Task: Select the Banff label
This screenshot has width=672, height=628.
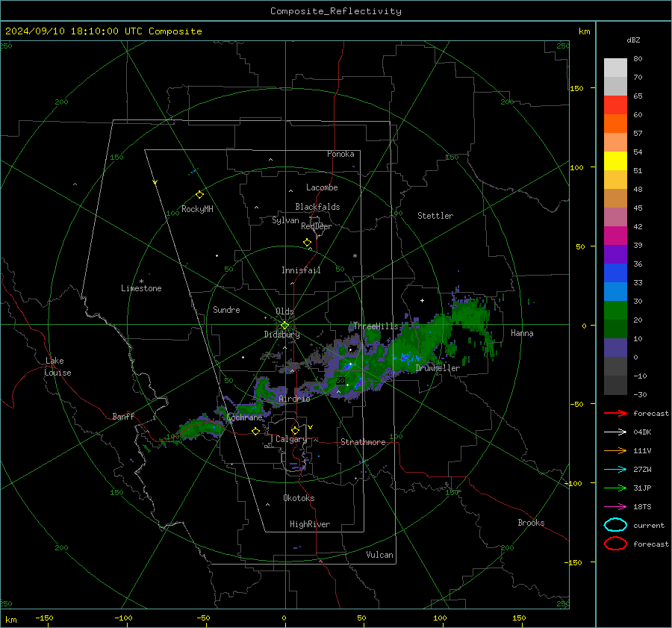Action: (x=123, y=416)
